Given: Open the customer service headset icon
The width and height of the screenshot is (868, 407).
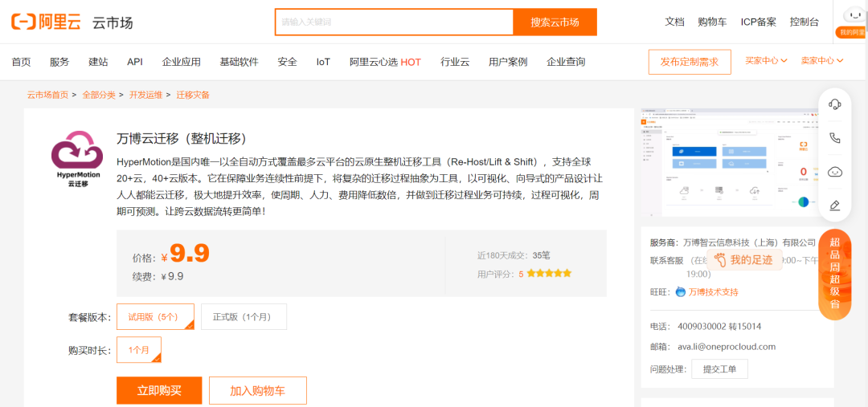Looking at the screenshot, I should click(x=835, y=104).
